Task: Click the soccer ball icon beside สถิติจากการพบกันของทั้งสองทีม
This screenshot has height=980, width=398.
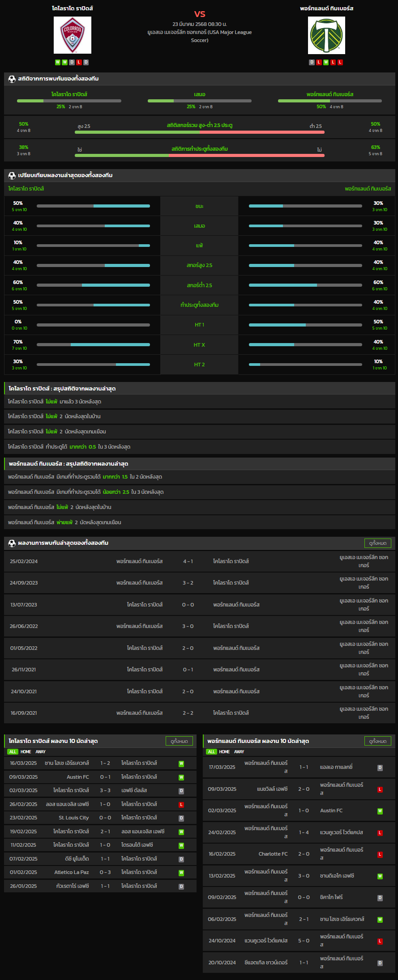Action: tap(12, 79)
